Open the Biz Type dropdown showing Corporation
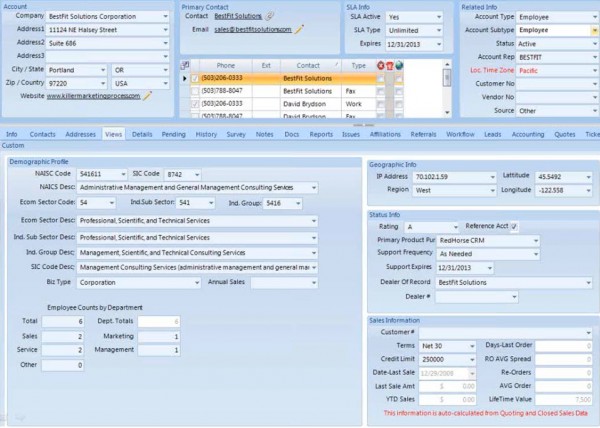Screen dimensions: 600x428 pos(197,283)
